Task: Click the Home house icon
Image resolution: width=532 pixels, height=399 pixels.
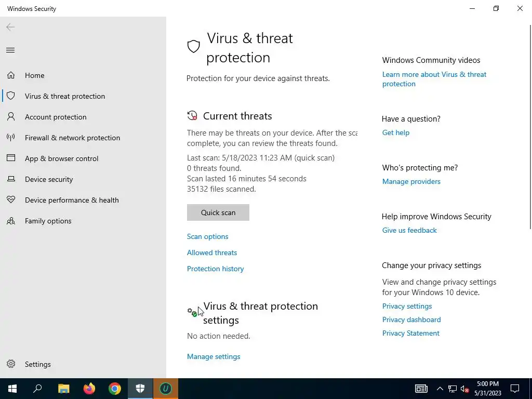Action: point(11,75)
